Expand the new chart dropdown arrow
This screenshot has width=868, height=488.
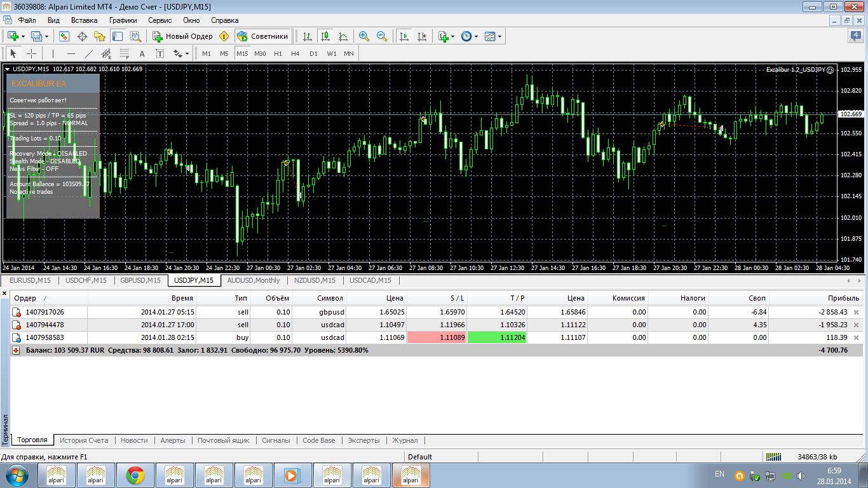tap(24, 36)
